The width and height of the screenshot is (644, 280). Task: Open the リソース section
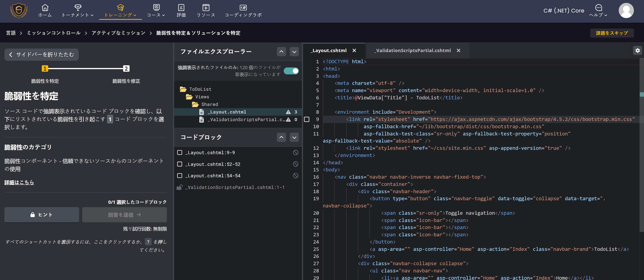point(206,11)
